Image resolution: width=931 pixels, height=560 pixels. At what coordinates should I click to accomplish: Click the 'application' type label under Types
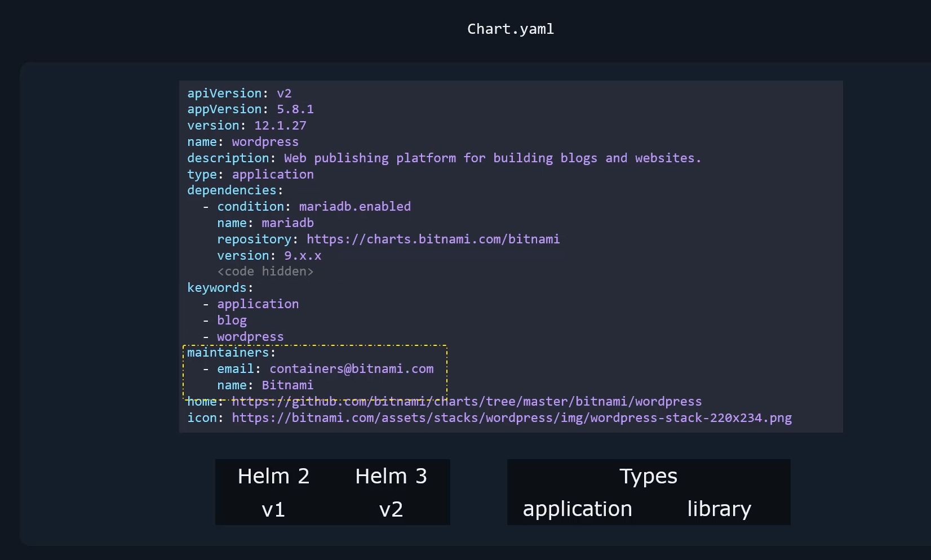tap(578, 509)
